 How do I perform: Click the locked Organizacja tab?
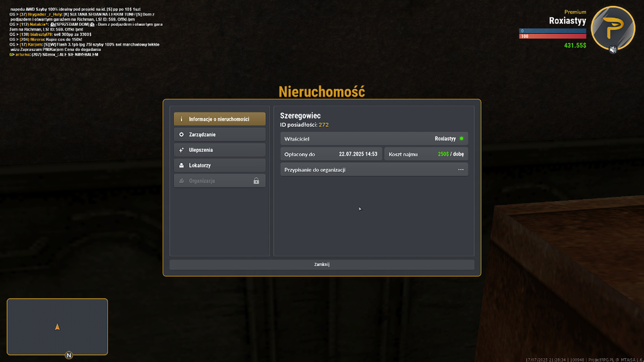220,181
